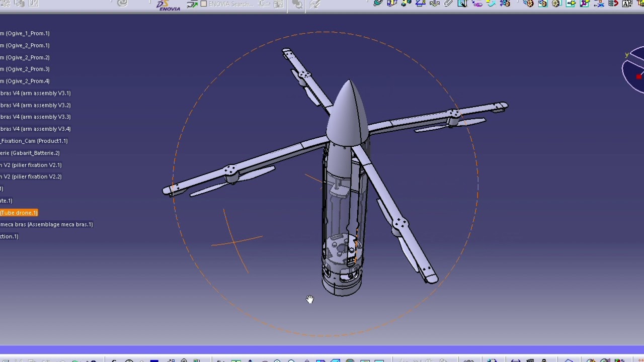Select the Gabarit_Batterie.2 tree item
Screen dimensions: 644x362
pyautogui.click(x=31, y=153)
